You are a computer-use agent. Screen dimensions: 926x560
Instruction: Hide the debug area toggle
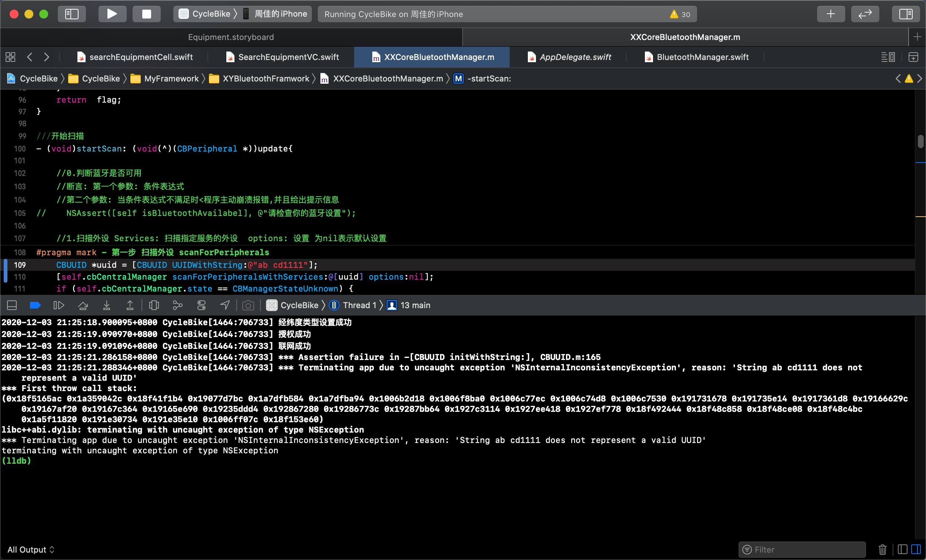point(12,305)
